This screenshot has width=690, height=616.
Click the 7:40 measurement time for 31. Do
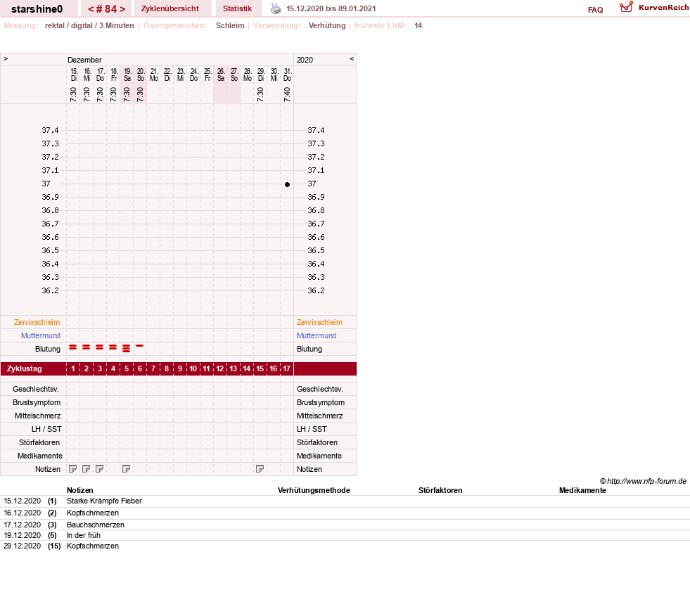click(287, 95)
